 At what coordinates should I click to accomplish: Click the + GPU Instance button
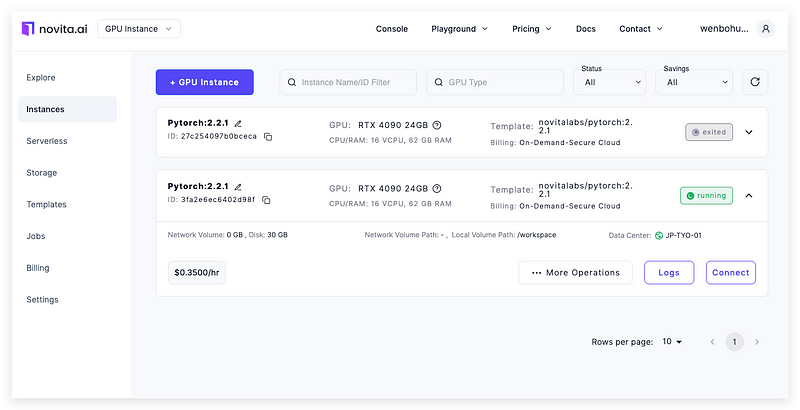click(x=205, y=82)
